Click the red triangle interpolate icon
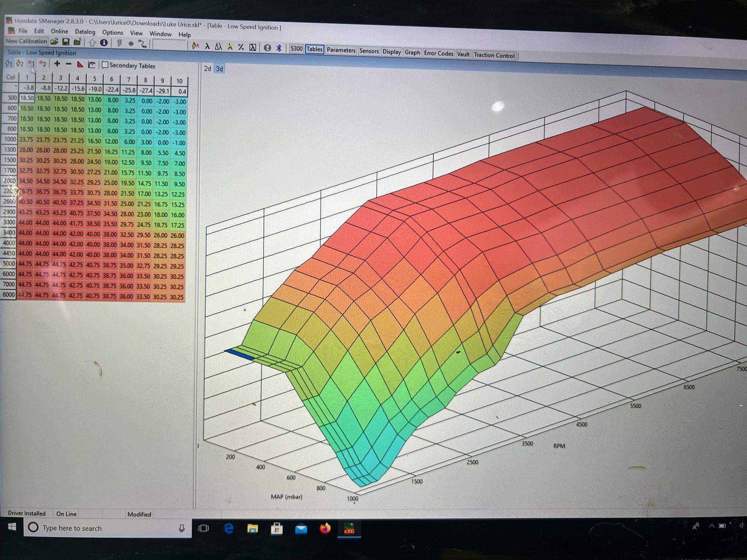 tap(80, 65)
